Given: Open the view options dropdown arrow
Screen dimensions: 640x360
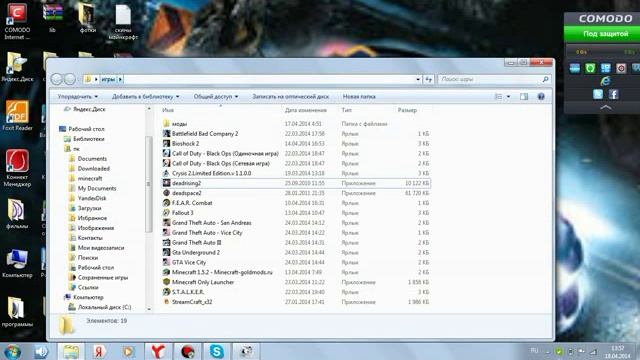Looking at the screenshot, I should (508, 97).
